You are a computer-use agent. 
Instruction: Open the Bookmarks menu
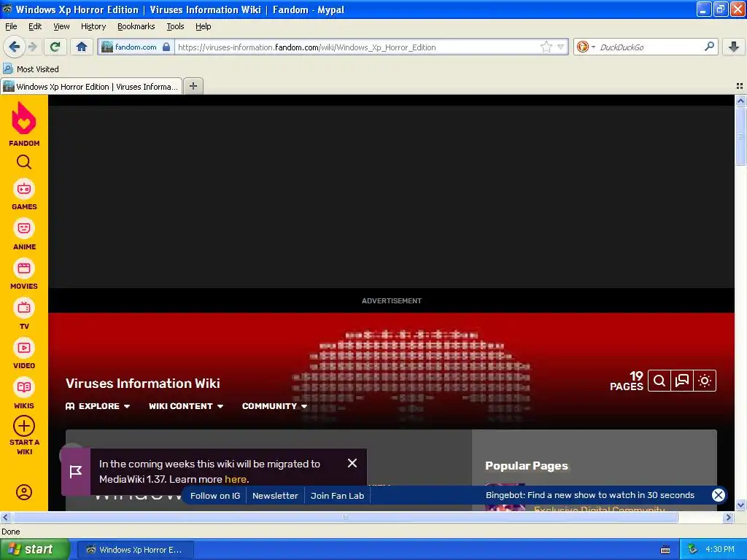point(136,26)
